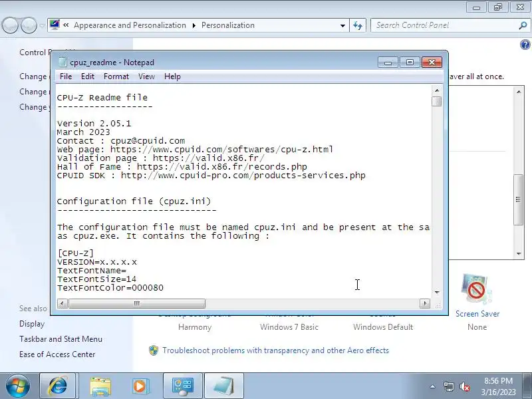Expand the arrow after 'Appearance and Personalization' breadcrumb
The image size is (532, 399).
click(x=194, y=25)
